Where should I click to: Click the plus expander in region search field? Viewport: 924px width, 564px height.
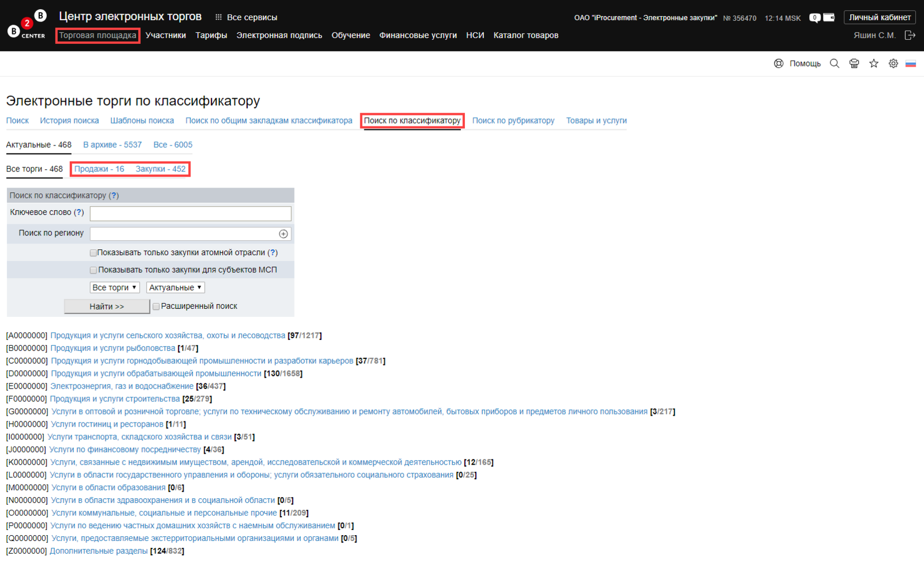tap(284, 234)
